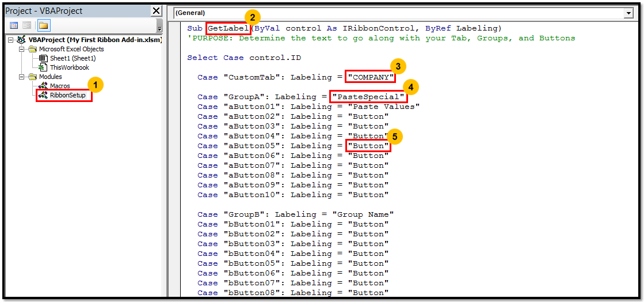
Task: Click "bButton04" case line
Action: tap(293, 254)
